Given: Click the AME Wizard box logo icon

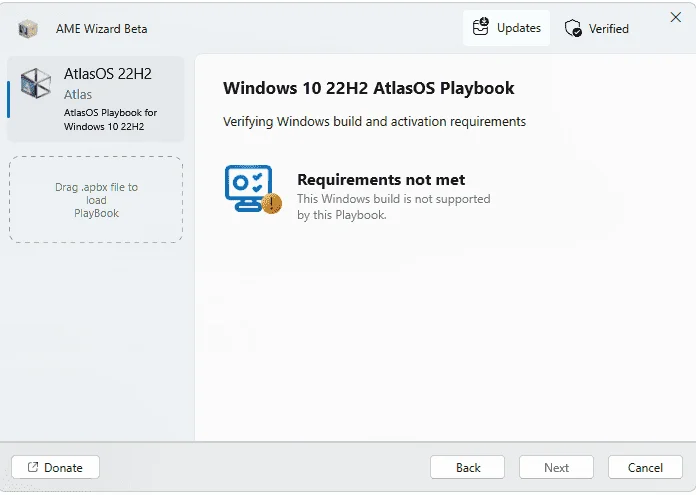Looking at the screenshot, I should pyautogui.click(x=28, y=29).
